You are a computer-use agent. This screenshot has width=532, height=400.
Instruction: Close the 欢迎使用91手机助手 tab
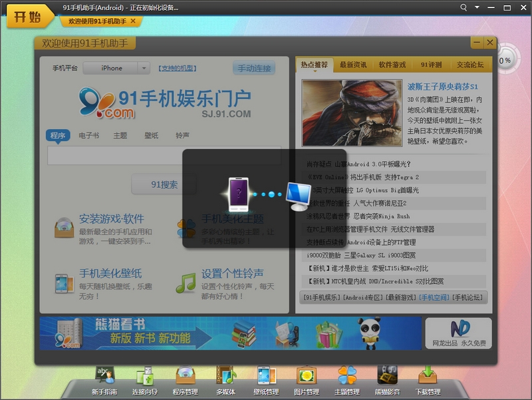point(133,21)
